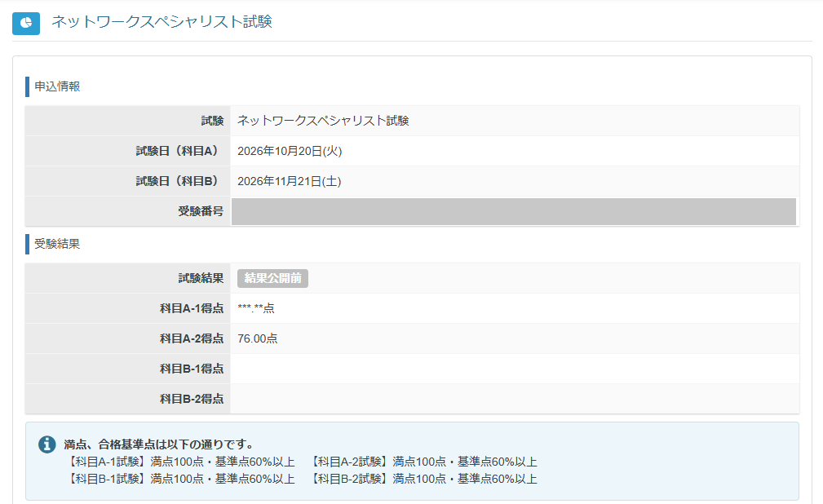
Task: Select the 申込情報 section heading
Action: [x=57, y=86]
